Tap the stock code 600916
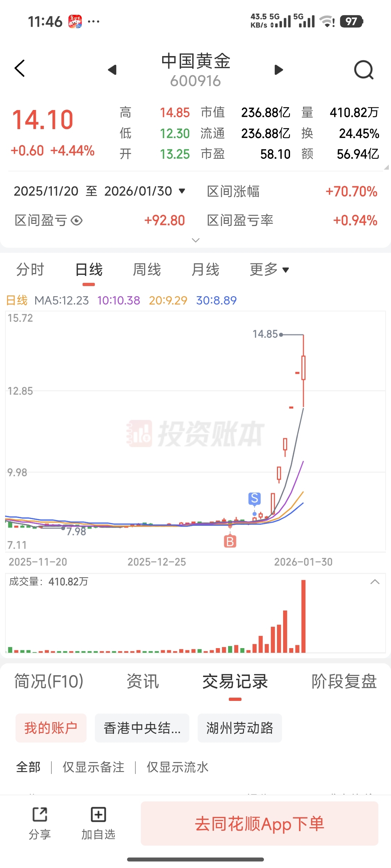The width and height of the screenshot is (391, 868). (x=195, y=81)
